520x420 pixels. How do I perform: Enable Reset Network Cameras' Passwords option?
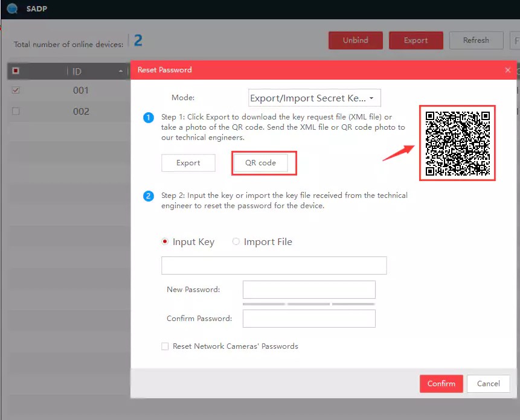coord(165,346)
